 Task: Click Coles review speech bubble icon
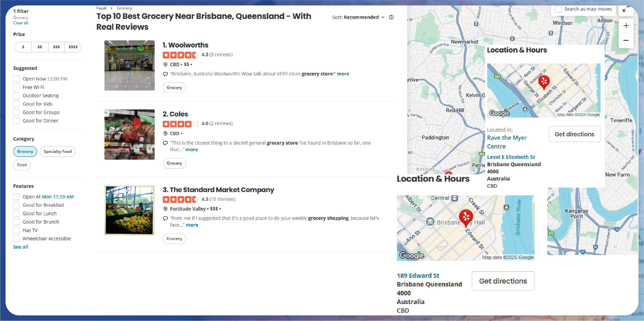pos(165,143)
